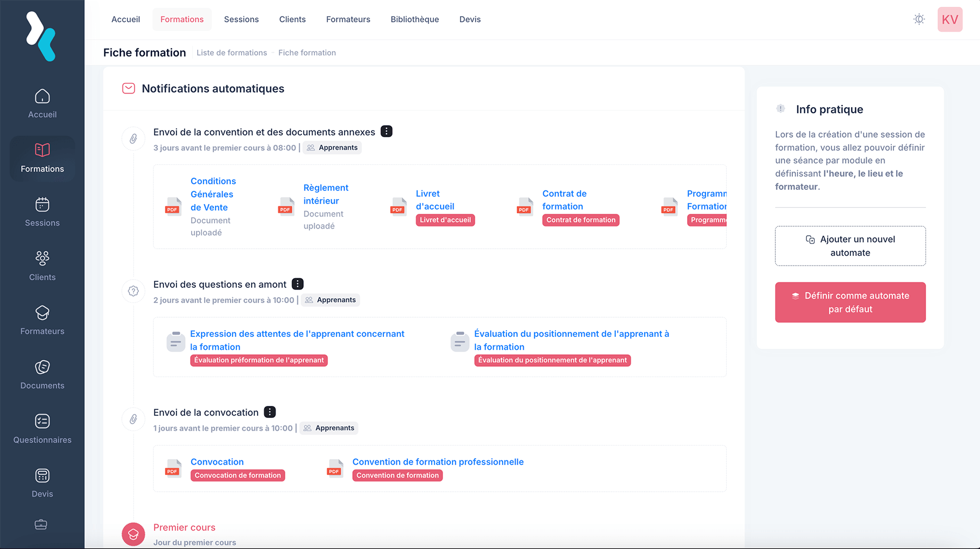
Task: Open Conditions Générales de Vente document
Action: pyautogui.click(x=213, y=194)
